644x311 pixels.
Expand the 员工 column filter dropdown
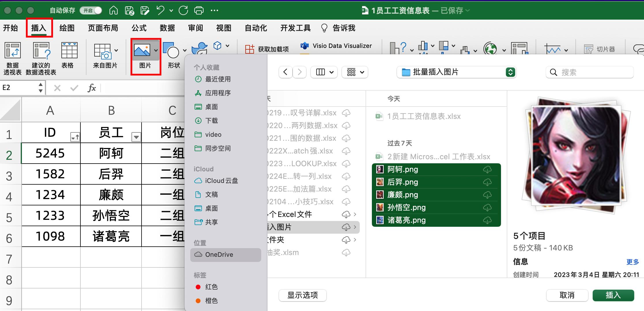[x=136, y=137]
